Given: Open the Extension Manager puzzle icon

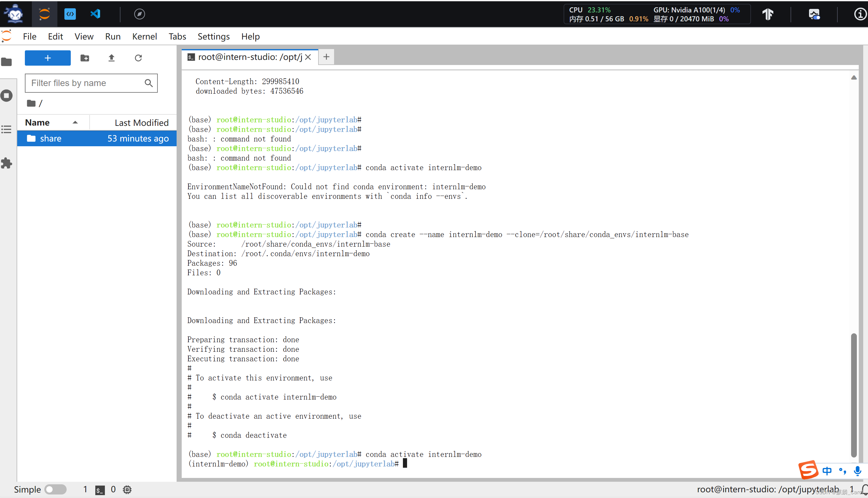Looking at the screenshot, I should tap(6, 163).
